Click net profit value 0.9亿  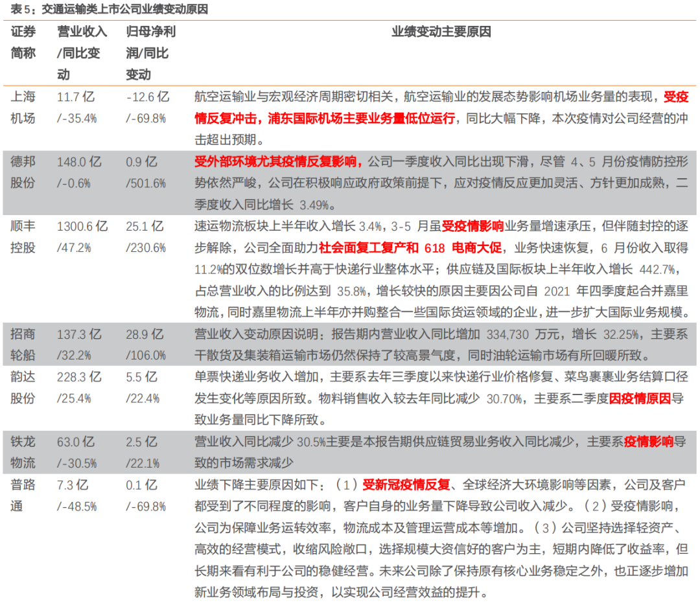tap(141, 161)
